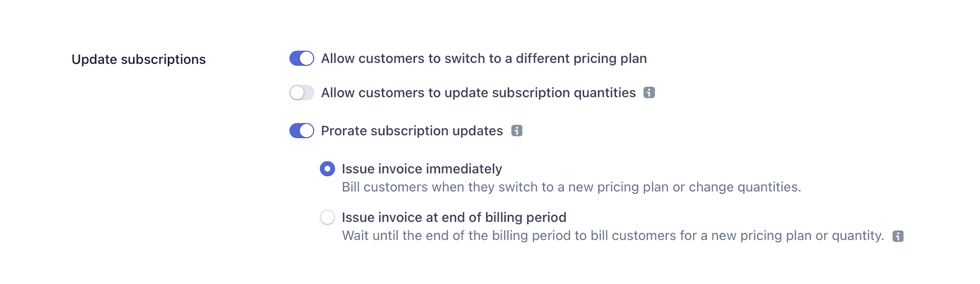
Task: Click the 'Prorate subscription updates' label text
Action: coord(412,131)
